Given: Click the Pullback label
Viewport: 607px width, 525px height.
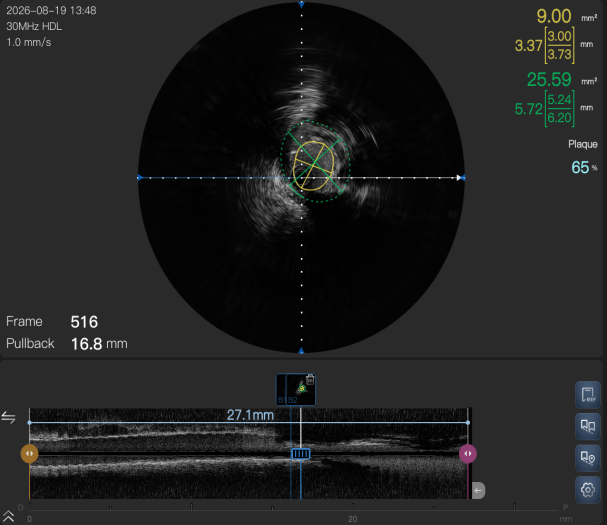Looking at the screenshot, I should pyautogui.click(x=30, y=344).
